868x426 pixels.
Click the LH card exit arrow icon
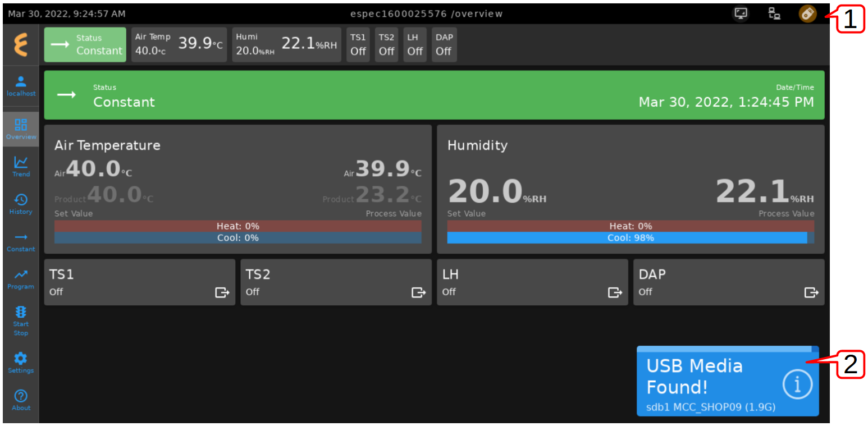tap(615, 292)
